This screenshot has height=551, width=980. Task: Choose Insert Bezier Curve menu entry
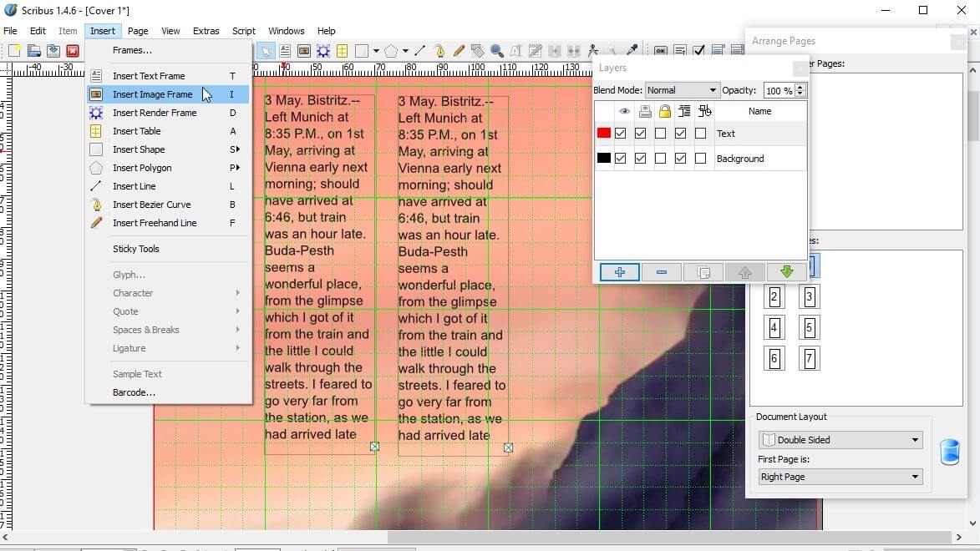point(168,205)
